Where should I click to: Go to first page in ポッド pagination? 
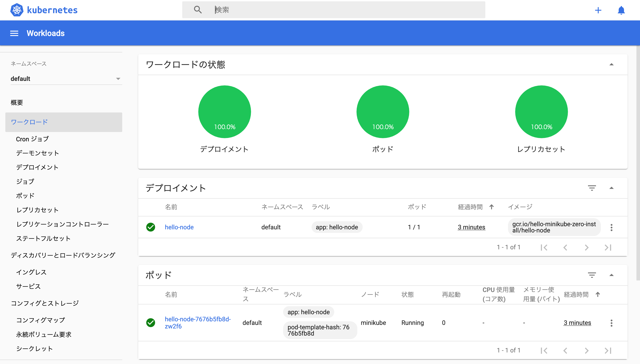click(544, 350)
